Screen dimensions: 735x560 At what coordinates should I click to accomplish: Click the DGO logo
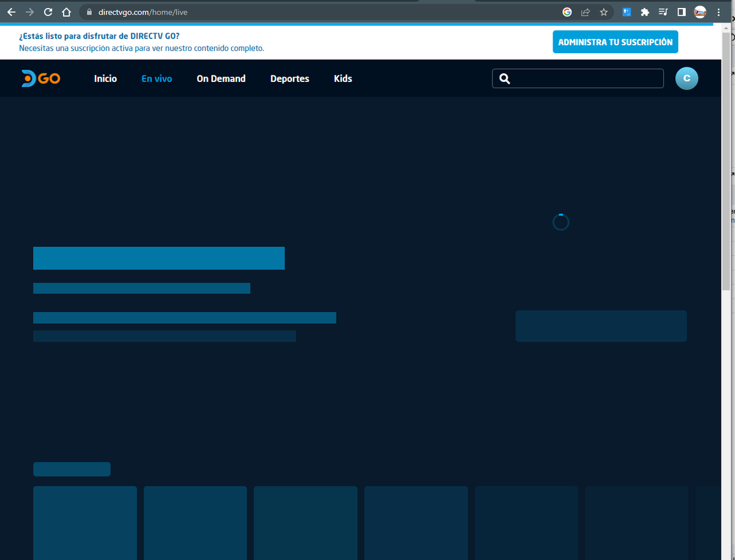pos(40,78)
